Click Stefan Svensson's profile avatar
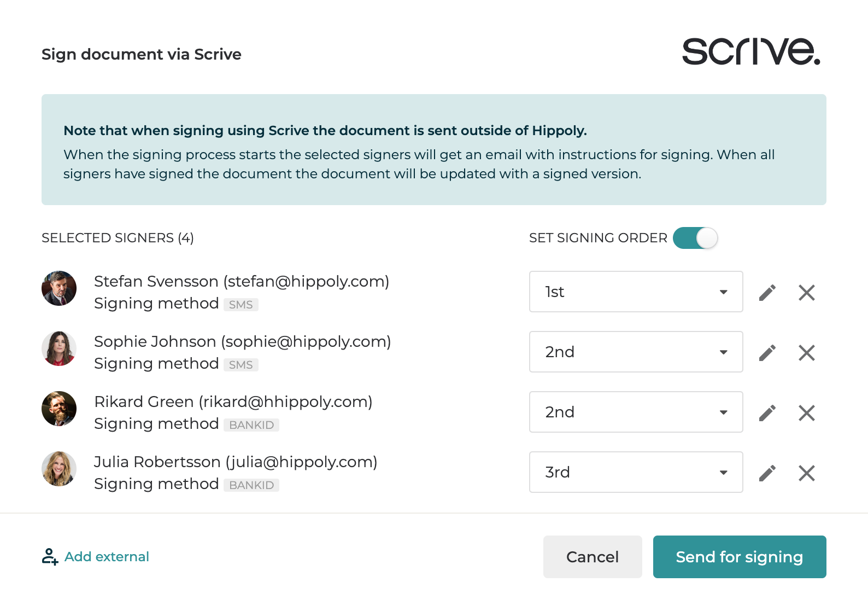 click(59, 288)
